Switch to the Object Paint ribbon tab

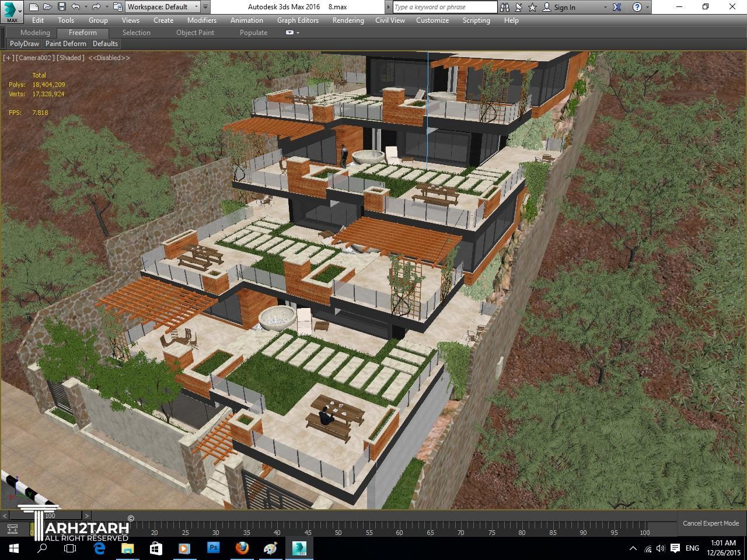click(195, 33)
